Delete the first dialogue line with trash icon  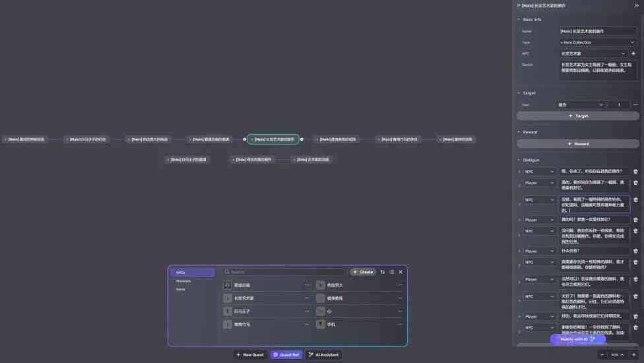(x=635, y=172)
